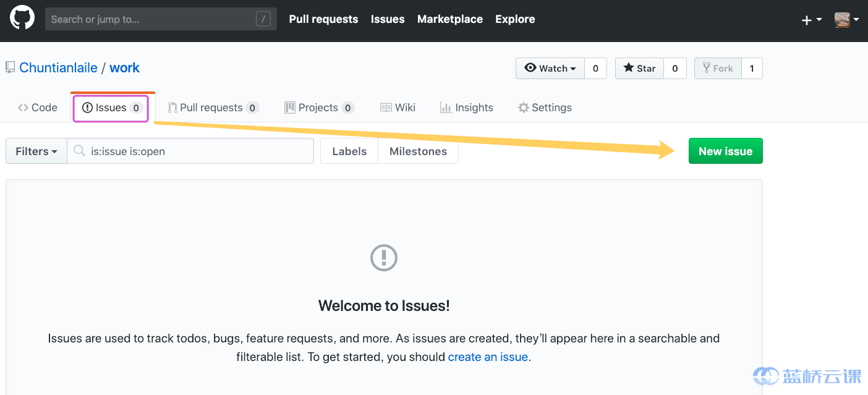The image size is (868, 395).
Task: Click the eye icon on Watch
Action: (530, 68)
